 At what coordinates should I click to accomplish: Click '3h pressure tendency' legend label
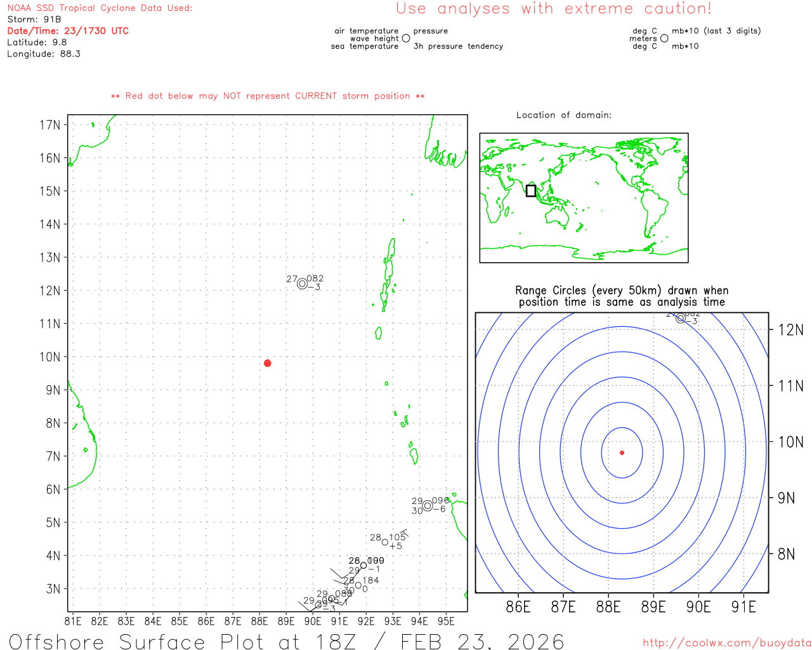(458, 46)
